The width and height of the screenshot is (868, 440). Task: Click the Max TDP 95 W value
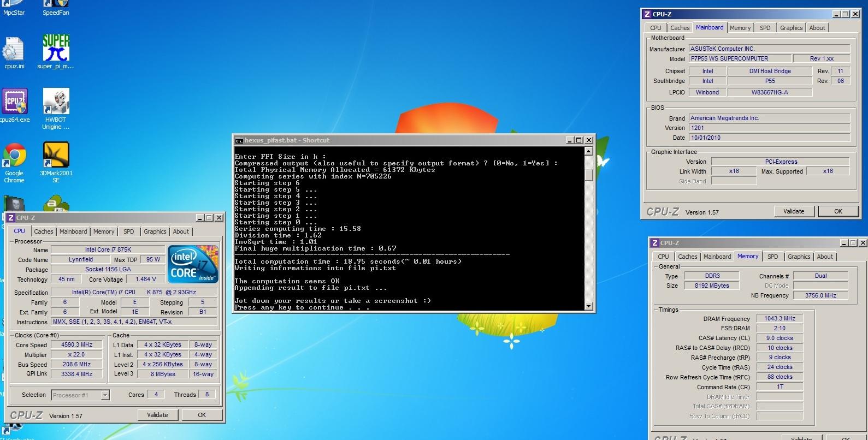tap(153, 260)
